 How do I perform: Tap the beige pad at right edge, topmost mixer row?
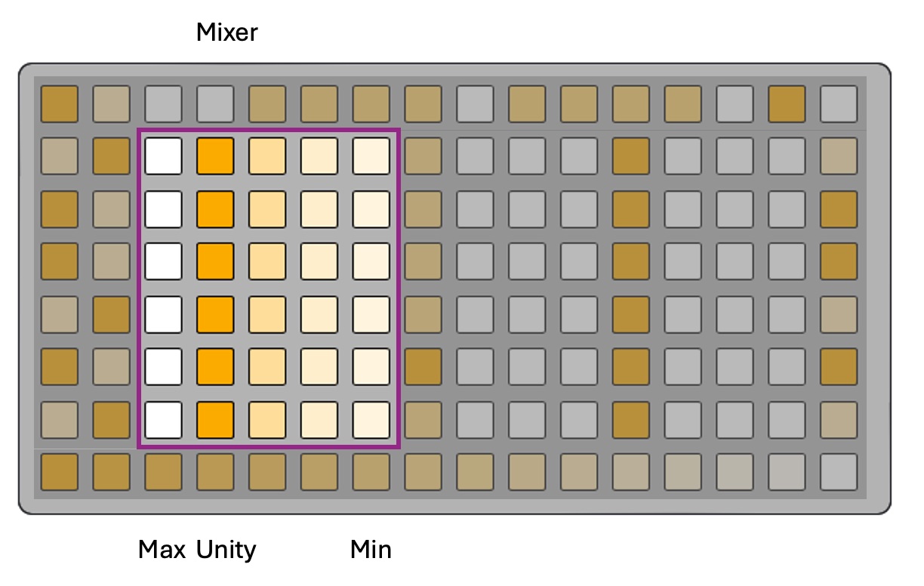pos(839,156)
